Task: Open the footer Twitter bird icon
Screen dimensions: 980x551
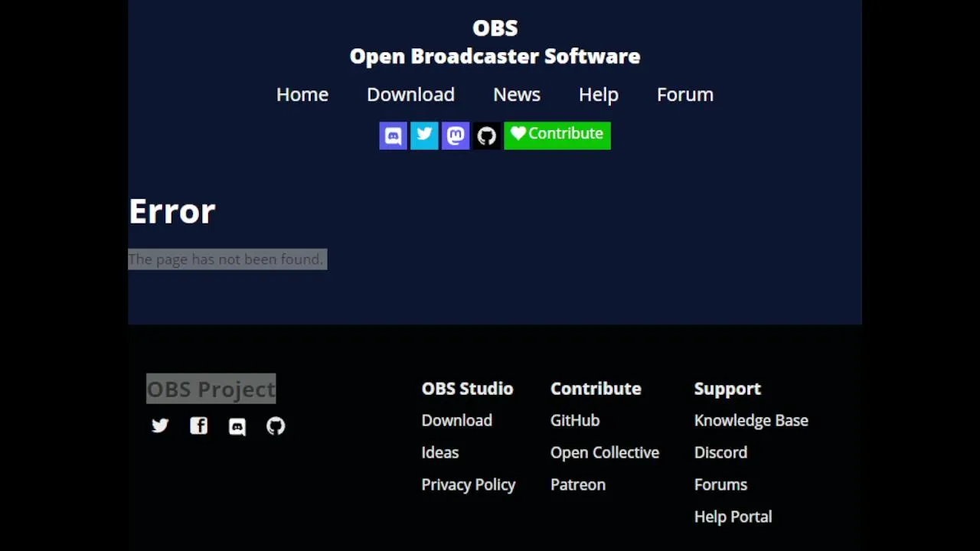Action: pos(160,425)
